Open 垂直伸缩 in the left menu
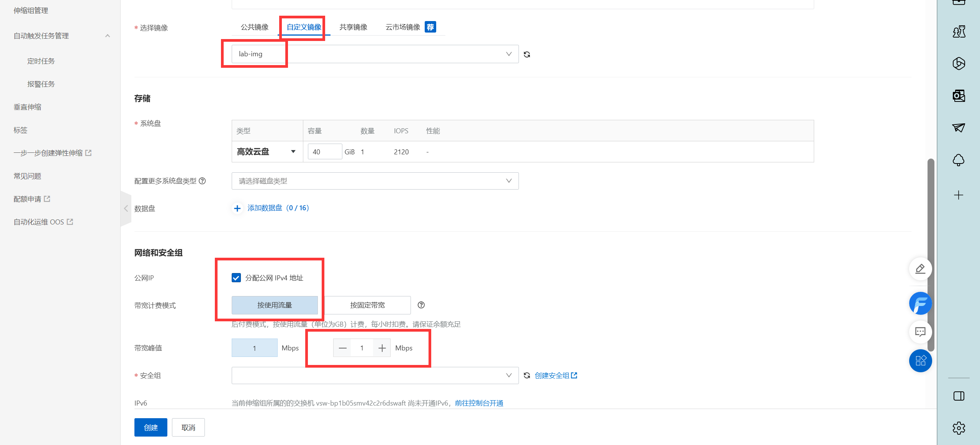Screen dimensions: 980x445 coord(28,107)
